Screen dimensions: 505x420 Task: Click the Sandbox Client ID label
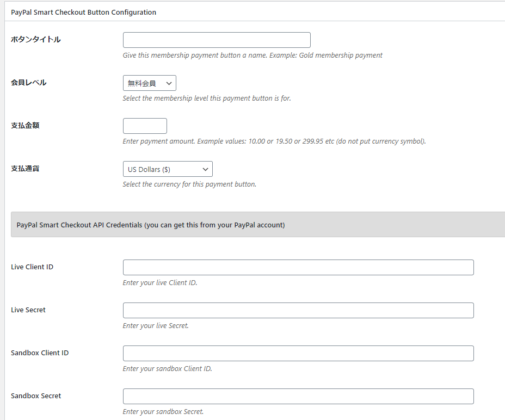pos(40,353)
